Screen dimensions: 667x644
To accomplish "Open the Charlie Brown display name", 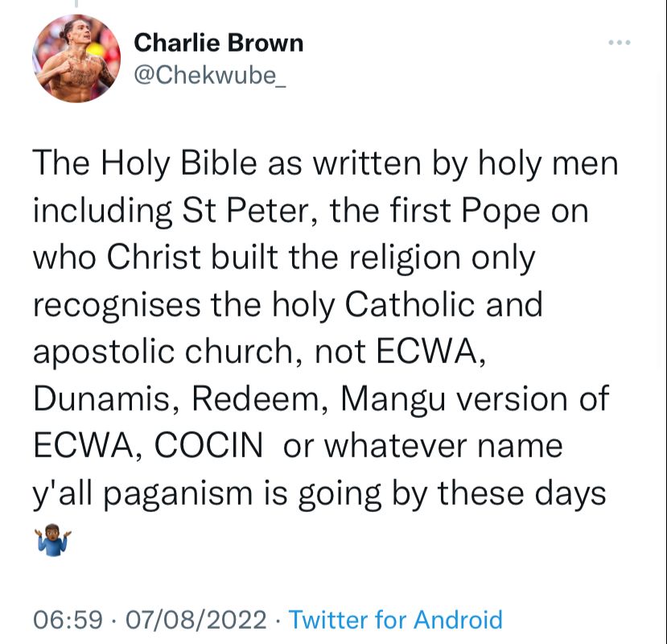I will coord(218,43).
